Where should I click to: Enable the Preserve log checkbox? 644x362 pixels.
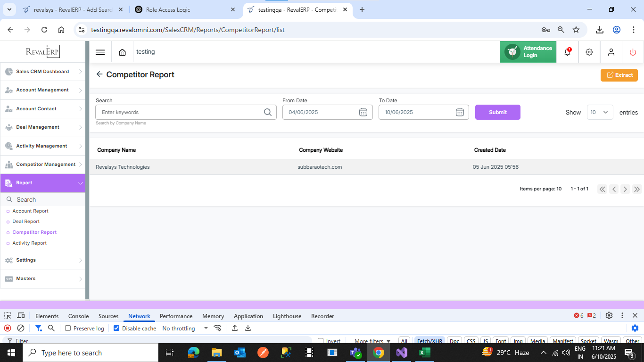68,328
